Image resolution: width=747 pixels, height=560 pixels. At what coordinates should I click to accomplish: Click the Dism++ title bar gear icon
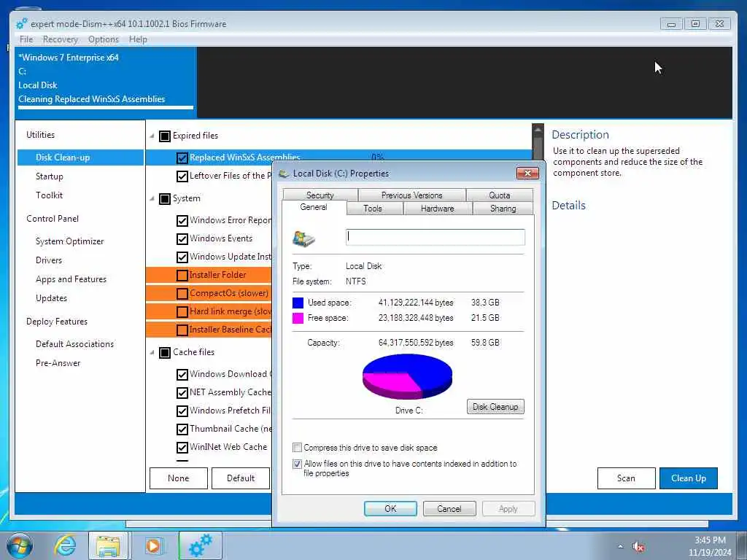pyautogui.click(x=22, y=23)
